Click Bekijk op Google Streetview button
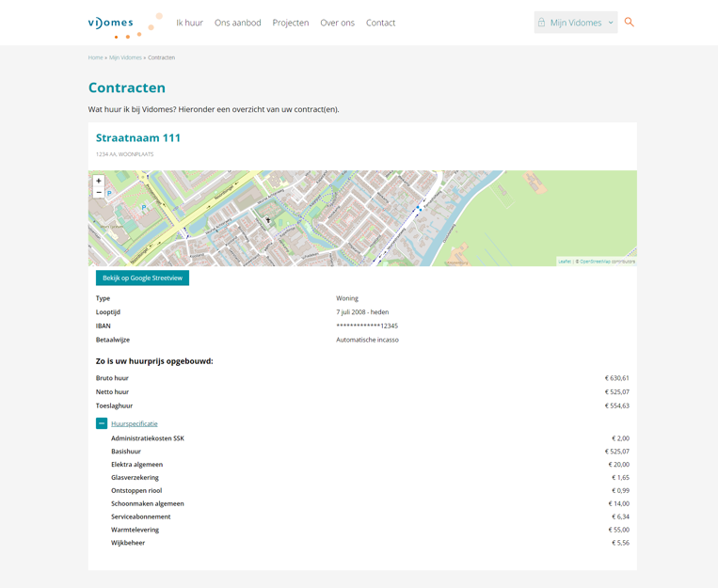The width and height of the screenshot is (718, 588). pos(142,278)
